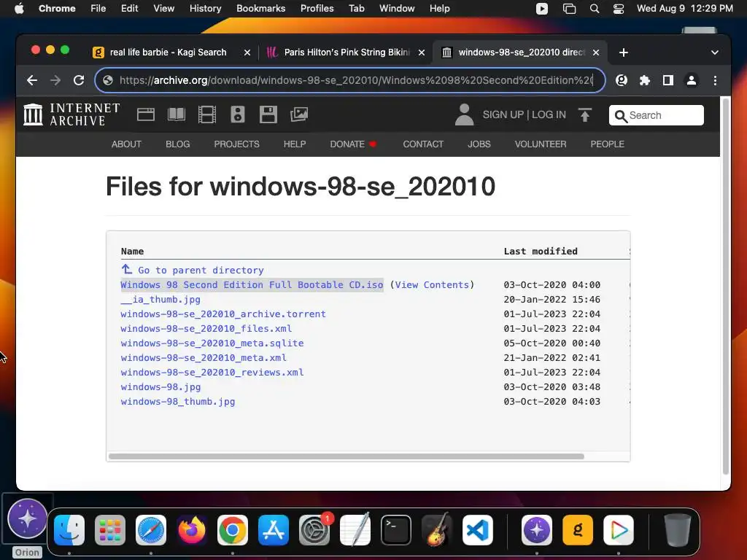The width and height of the screenshot is (747, 560).
Task: Open windows-98-se_202010_archive.torrent
Action: (x=223, y=314)
